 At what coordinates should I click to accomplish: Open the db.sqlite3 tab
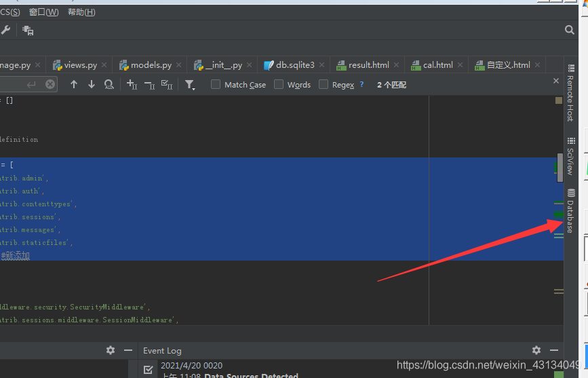pyautogui.click(x=295, y=65)
